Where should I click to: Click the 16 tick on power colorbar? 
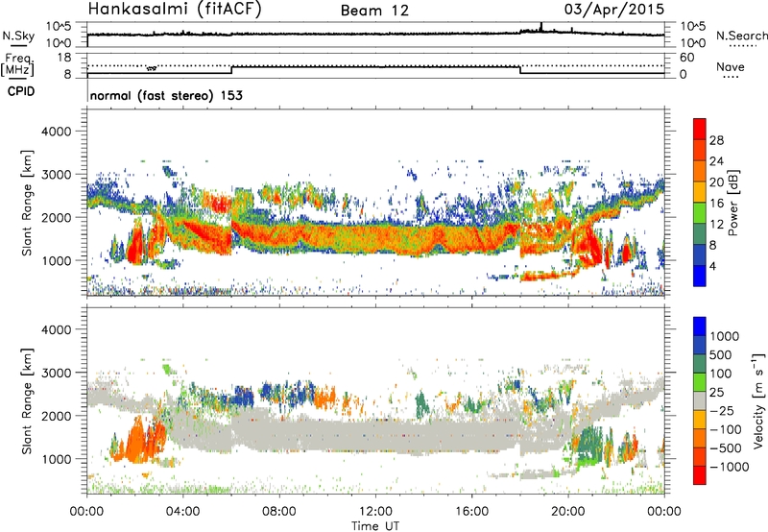pyautogui.click(x=716, y=204)
